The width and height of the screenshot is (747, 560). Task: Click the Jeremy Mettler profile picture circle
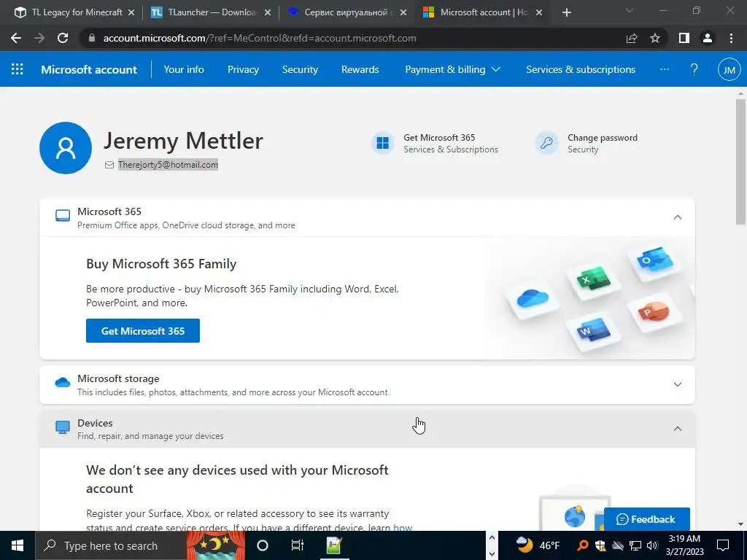point(66,147)
